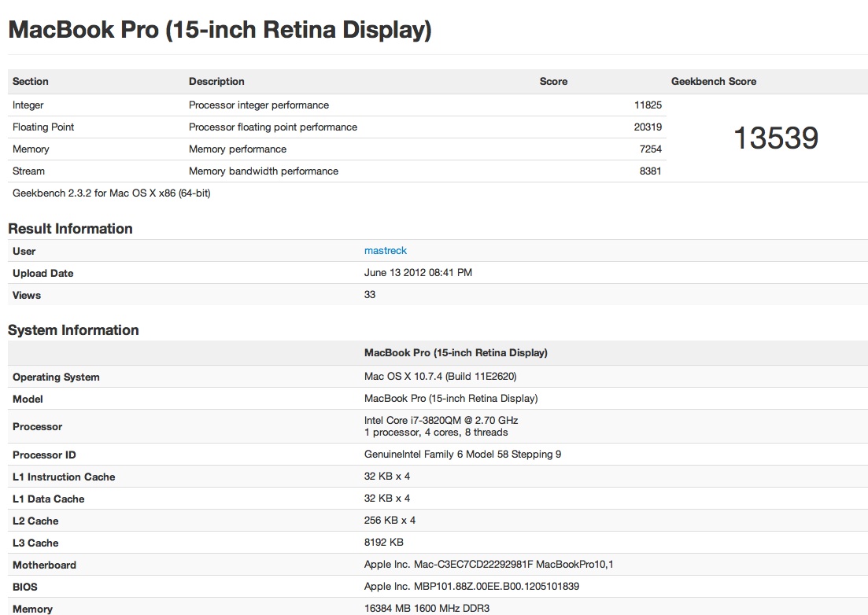Click the 'System Information' heading

point(73,330)
